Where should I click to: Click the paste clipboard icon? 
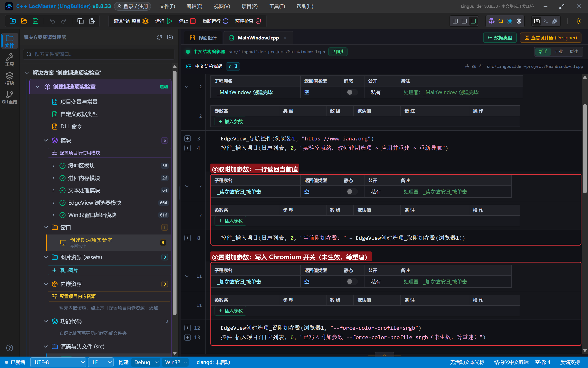click(92, 21)
